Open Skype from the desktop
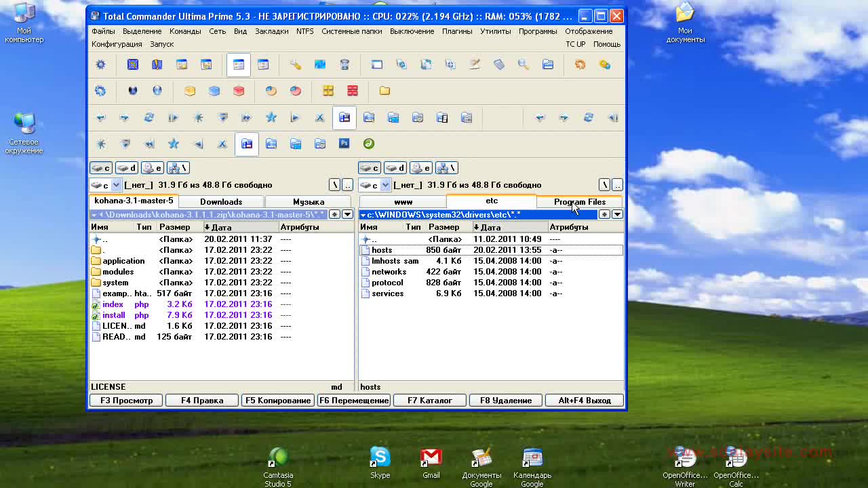The image size is (868, 488). pyautogui.click(x=380, y=462)
